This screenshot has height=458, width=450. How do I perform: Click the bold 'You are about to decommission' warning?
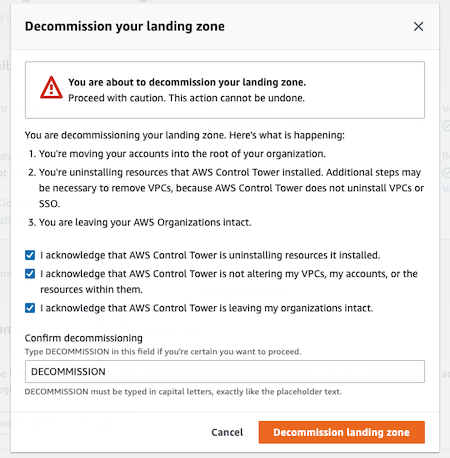[x=187, y=82]
